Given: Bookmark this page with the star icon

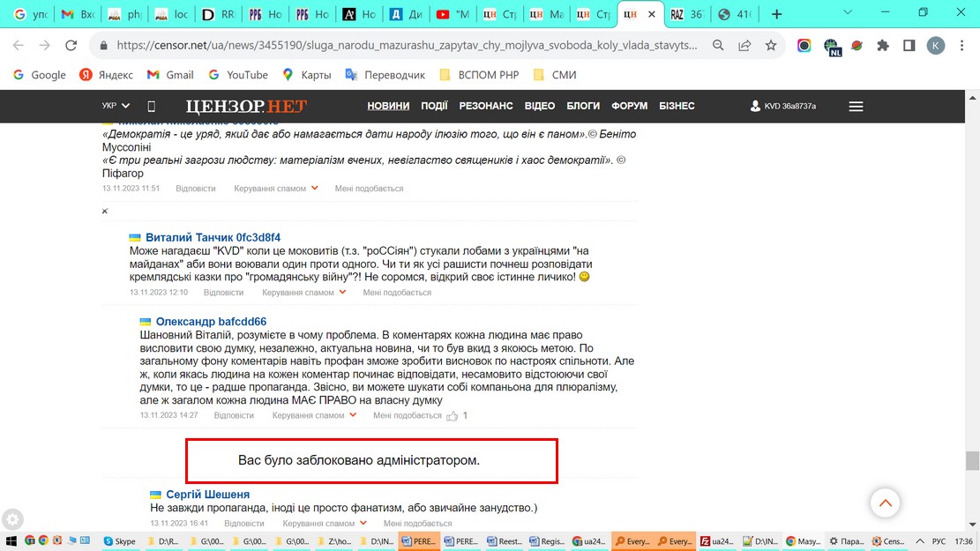Looking at the screenshot, I should coord(771,45).
